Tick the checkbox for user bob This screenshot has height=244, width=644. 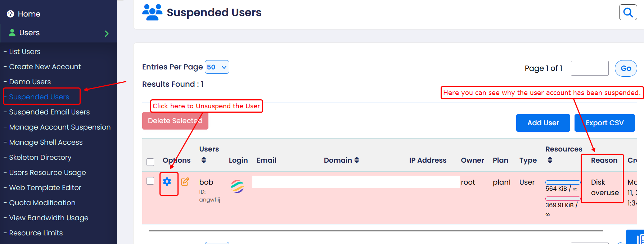point(150,181)
